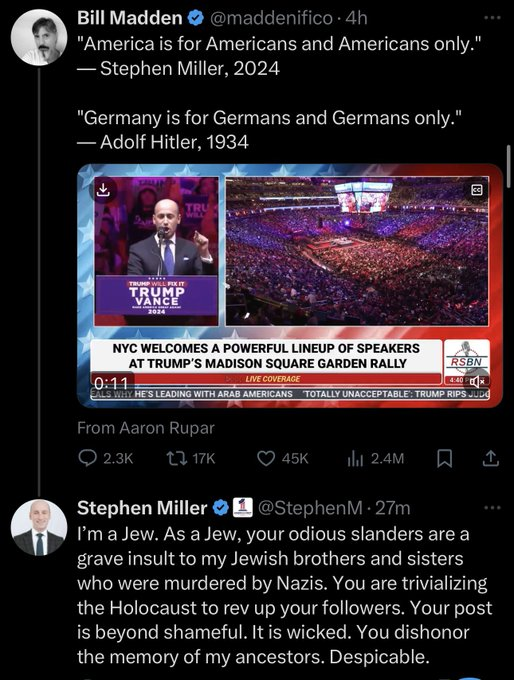Bookmark Bill Madden's tweet
Viewport: 514px width, 680px height.
point(444,459)
